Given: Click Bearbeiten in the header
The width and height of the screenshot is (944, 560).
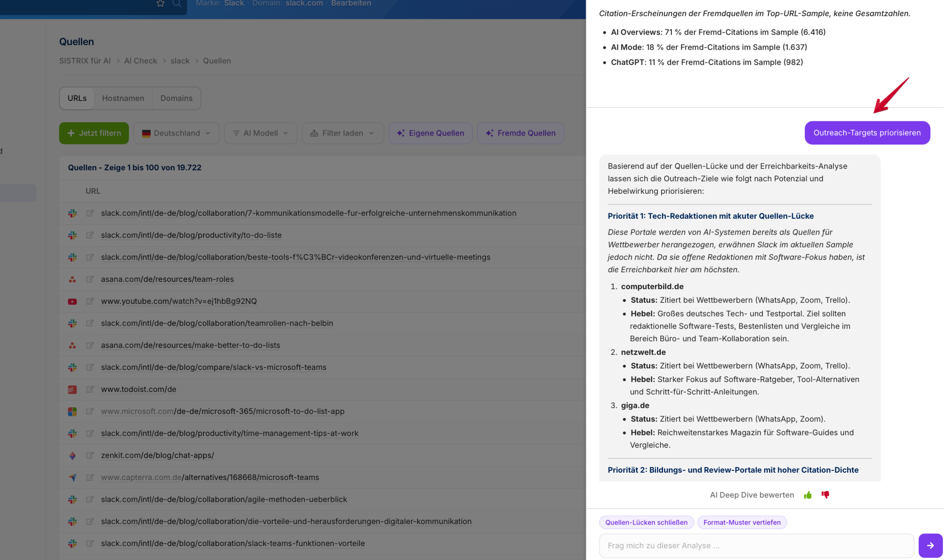Looking at the screenshot, I should [351, 3].
